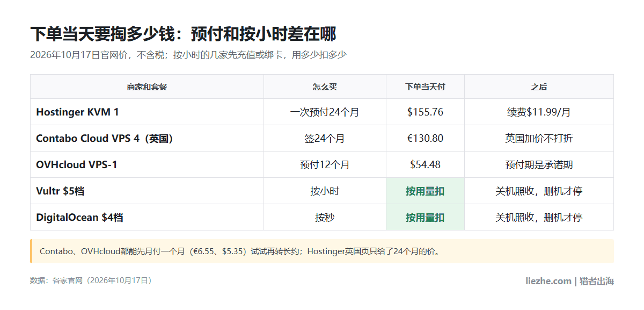Click the $54.48 price cell
644x310 pixels.
click(425, 165)
